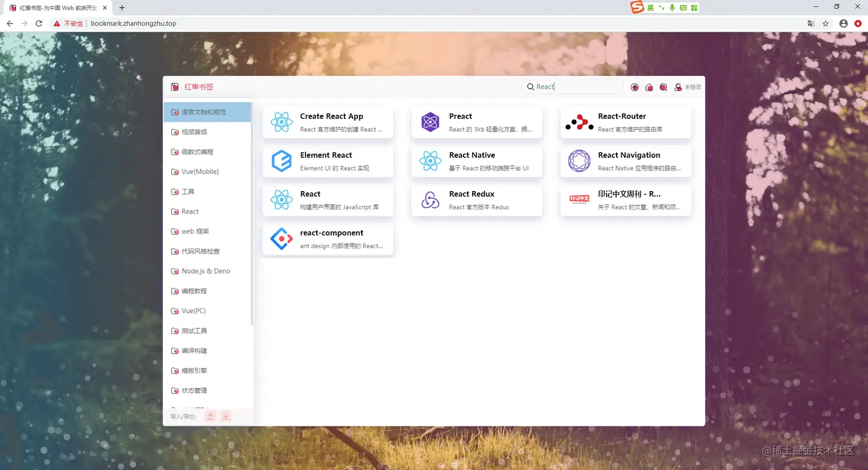Open the React Navigation purple circle icon

tap(579, 161)
